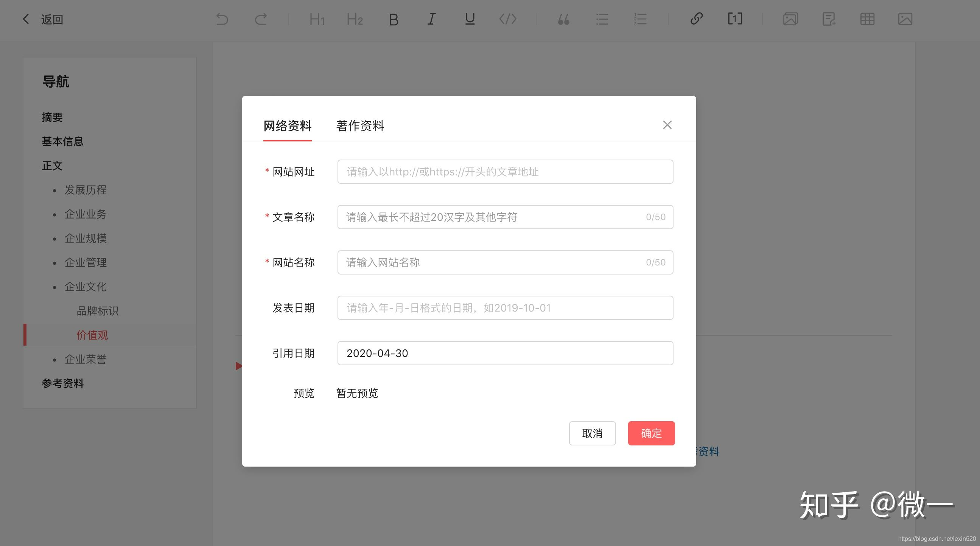The height and width of the screenshot is (546, 980).
Task: Insert a code block
Action: click(508, 19)
